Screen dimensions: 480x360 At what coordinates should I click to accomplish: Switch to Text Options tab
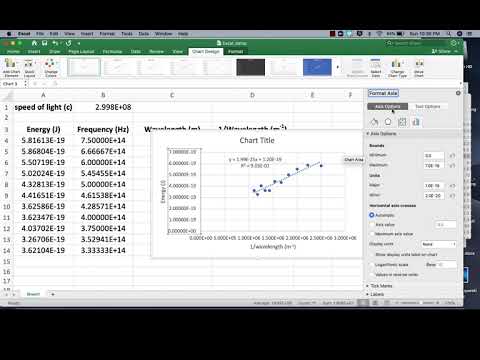pos(428,106)
